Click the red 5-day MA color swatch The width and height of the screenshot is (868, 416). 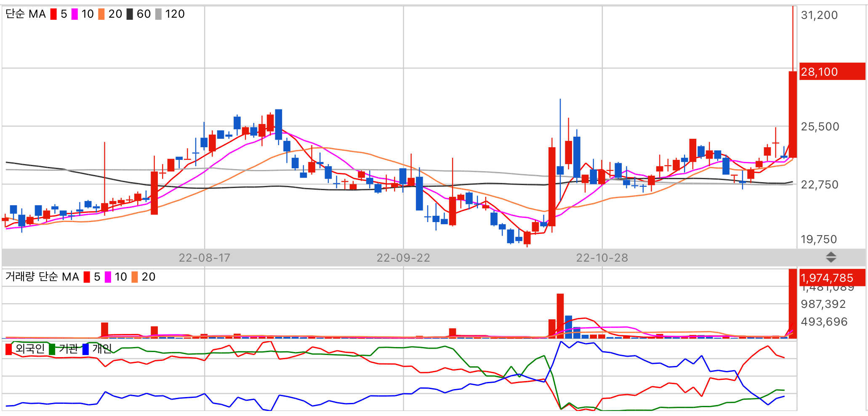pos(53,14)
